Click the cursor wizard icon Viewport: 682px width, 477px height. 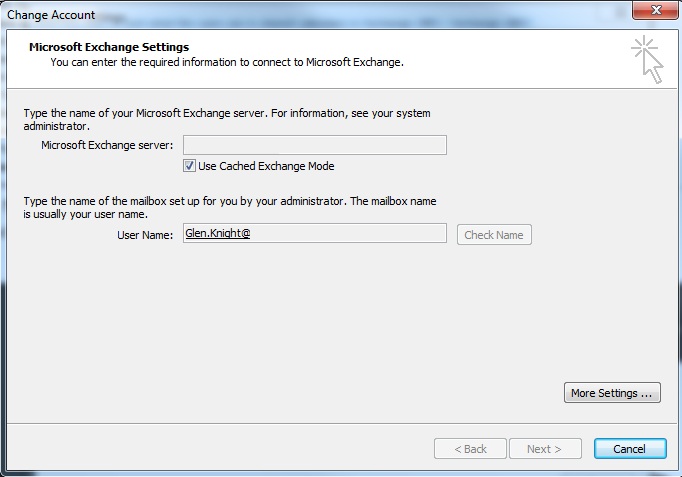coord(647,60)
